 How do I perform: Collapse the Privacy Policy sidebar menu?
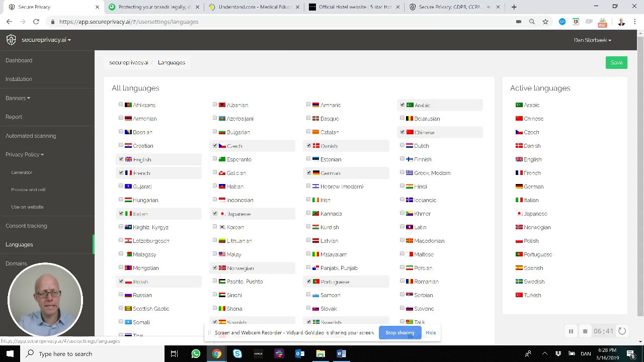pos(25,154)
